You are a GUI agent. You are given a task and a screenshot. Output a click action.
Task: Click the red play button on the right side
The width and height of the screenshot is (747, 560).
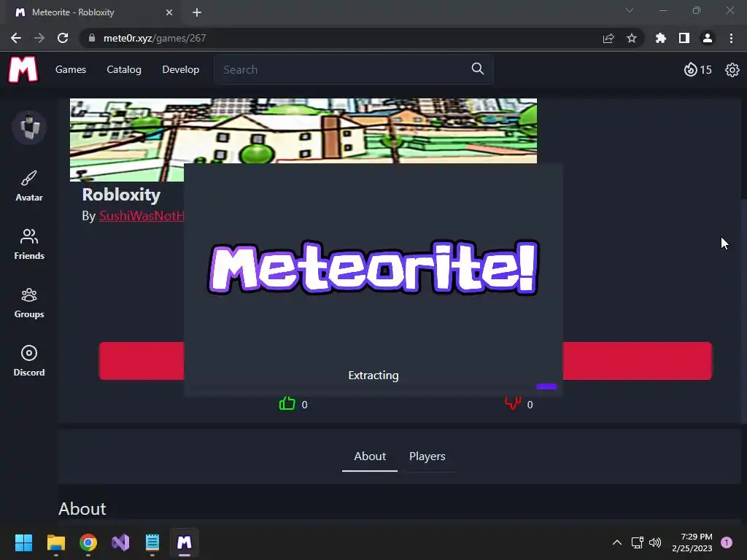pos(638,361)
